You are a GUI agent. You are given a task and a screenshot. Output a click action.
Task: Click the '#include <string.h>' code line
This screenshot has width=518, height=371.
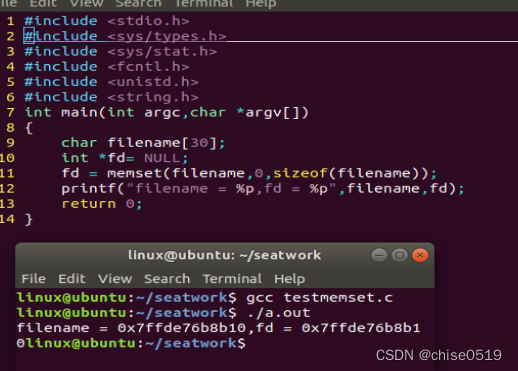111,97
